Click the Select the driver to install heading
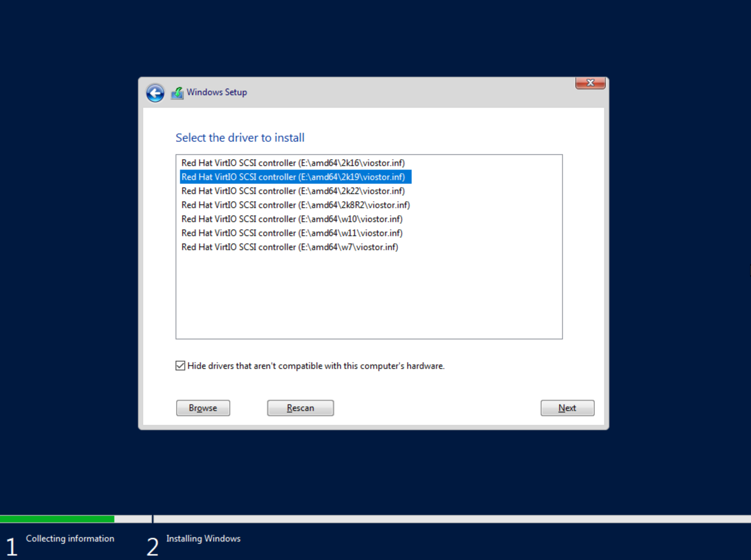Image resolution: width=751 pixels, height=560 pixels. coord(240,138)
